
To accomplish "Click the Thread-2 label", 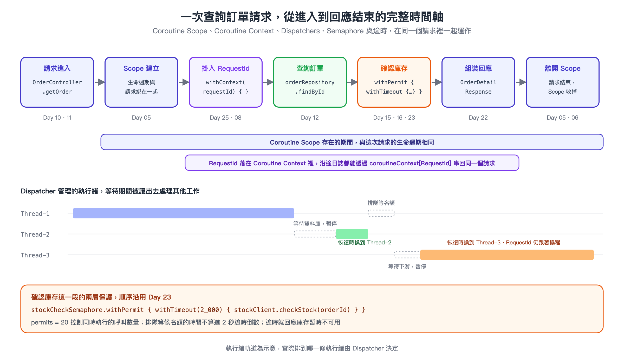I will tap(35, 234).
